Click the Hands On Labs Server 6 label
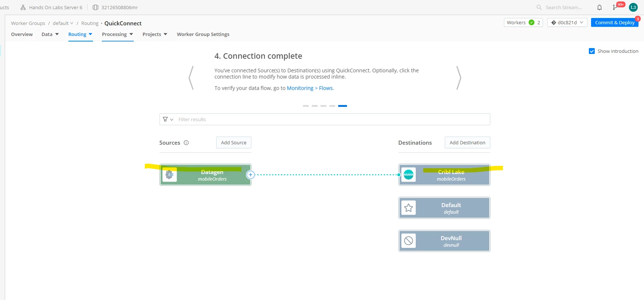The image size is (644, 300). point(56,7)
